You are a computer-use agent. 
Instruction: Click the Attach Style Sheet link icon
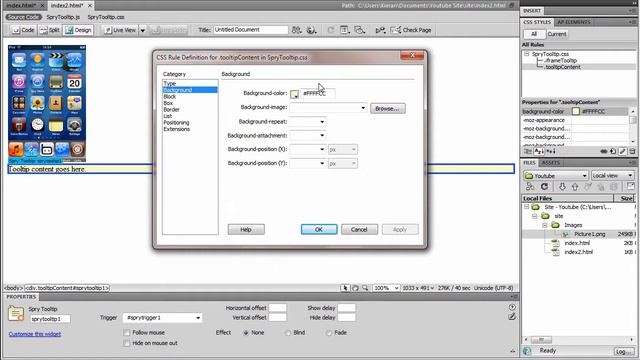[604, 151]
